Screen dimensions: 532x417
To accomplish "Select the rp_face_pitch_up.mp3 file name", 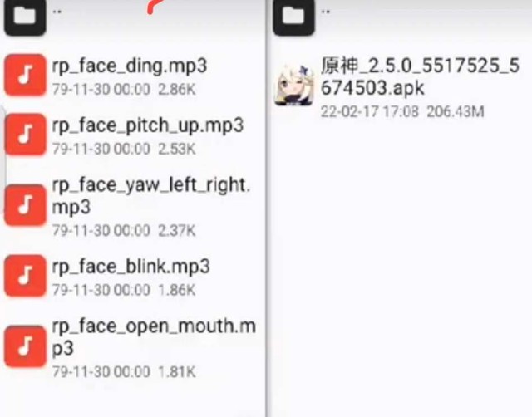I will point(148,125).
